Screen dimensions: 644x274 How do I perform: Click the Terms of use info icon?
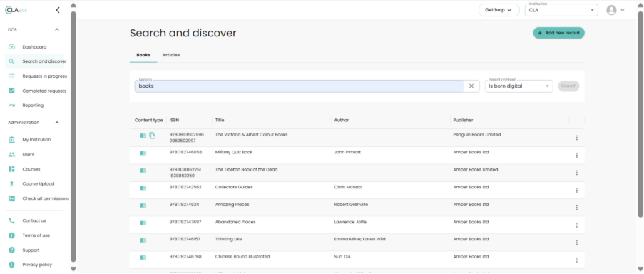tap(12, 235)
